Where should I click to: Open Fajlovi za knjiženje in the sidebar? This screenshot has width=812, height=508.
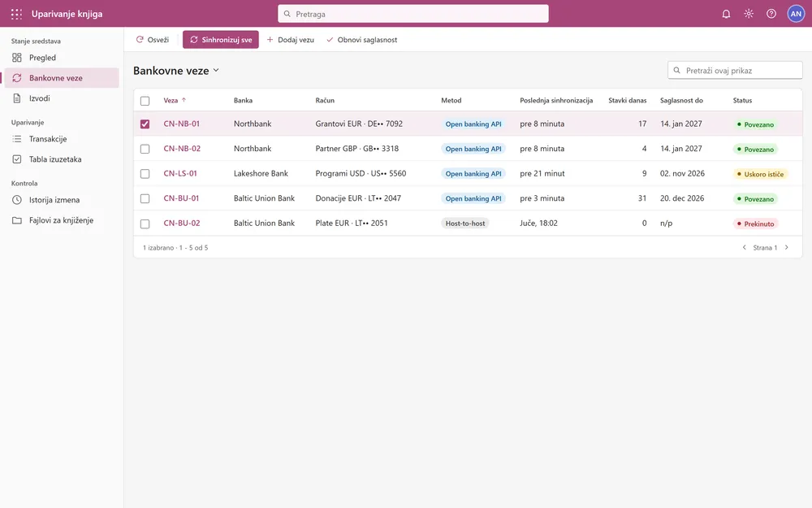tap(62, 220)
